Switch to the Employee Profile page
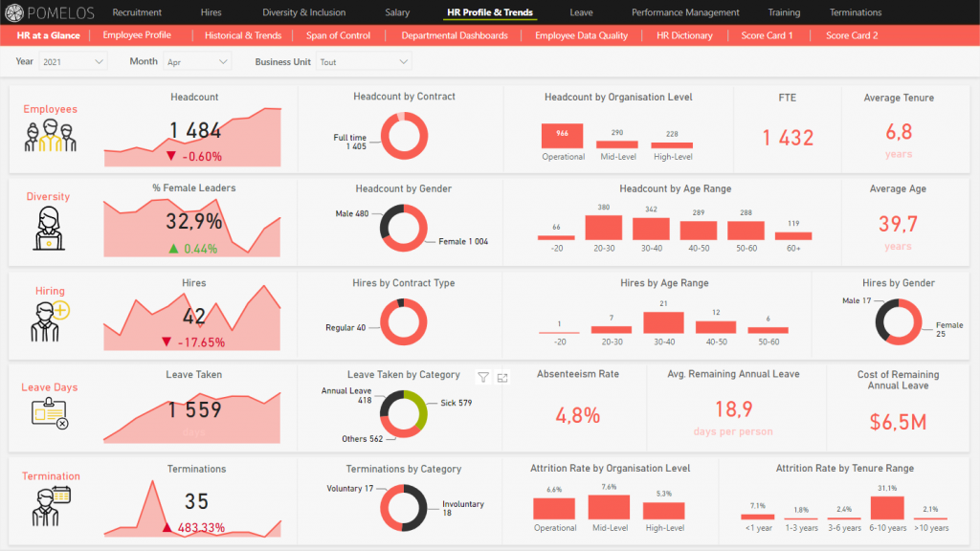980x551 pixels. [x=137, y=35]
